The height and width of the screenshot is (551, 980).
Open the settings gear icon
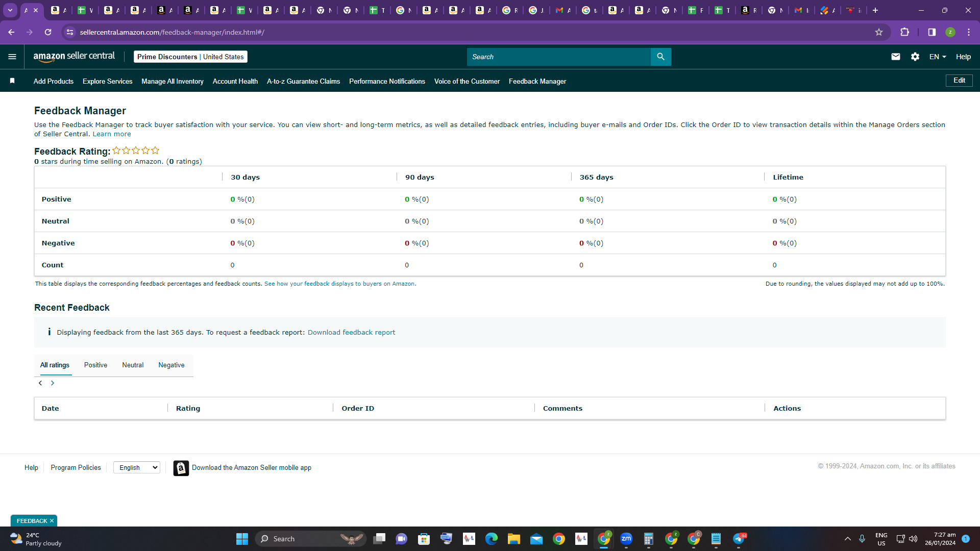915,57
